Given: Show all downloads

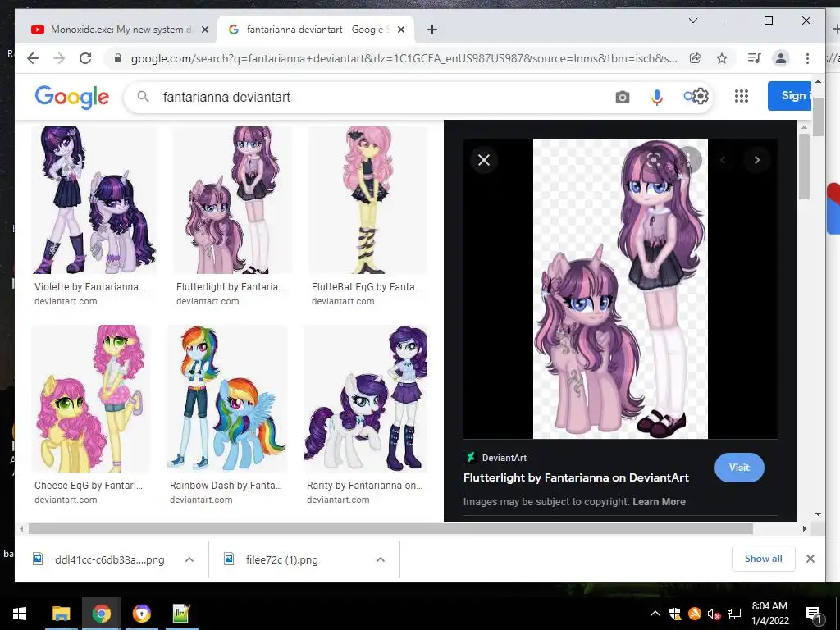Looking at the screenshot, I should (764, 559).
